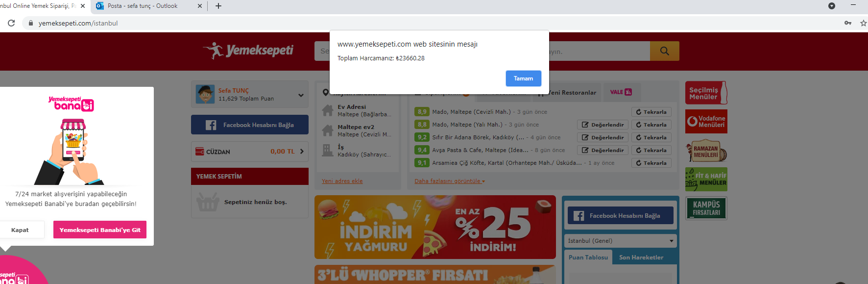Open Seçilmiş Menüler side banner
This screenshot has width=868, height=284.
pyautogui.click(x=706, y=93)
